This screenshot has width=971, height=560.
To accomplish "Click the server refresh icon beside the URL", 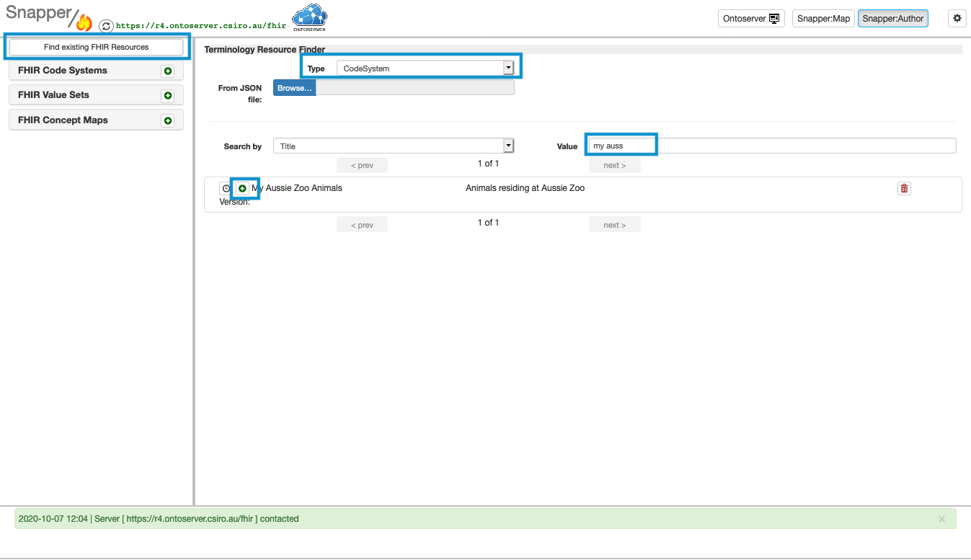I will point(106,25).
